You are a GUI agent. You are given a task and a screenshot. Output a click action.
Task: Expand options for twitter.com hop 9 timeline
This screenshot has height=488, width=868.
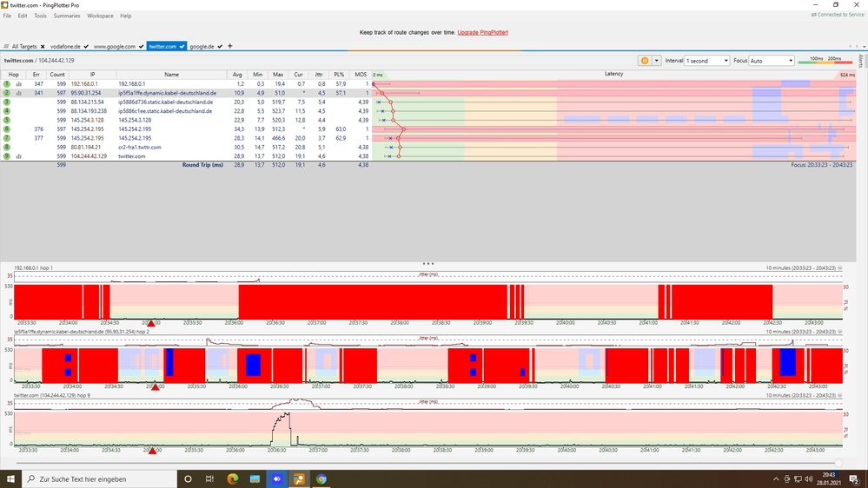[x=840, y=396]
